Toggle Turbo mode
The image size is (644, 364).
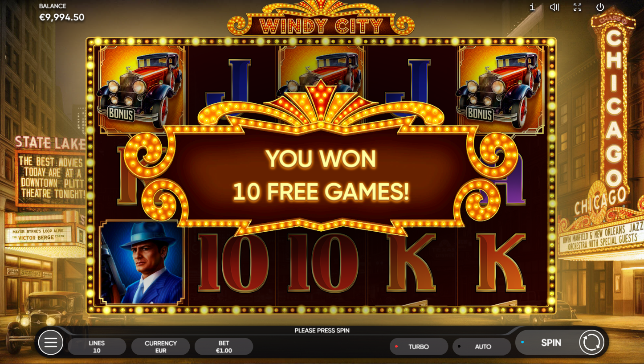419,347
